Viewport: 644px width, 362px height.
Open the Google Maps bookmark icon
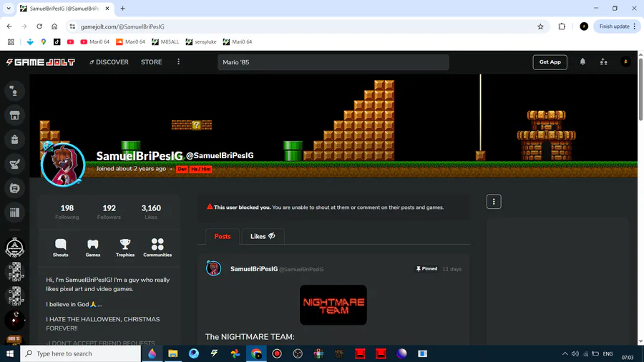pyautogui.click(x=43, y=42)
